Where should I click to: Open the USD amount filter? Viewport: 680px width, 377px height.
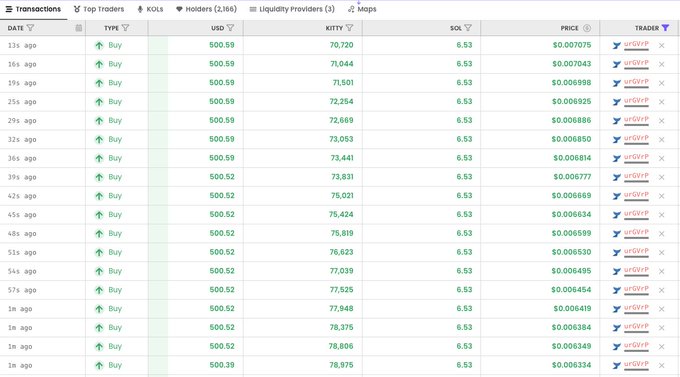pyautogui.click(x=230, y=28)
